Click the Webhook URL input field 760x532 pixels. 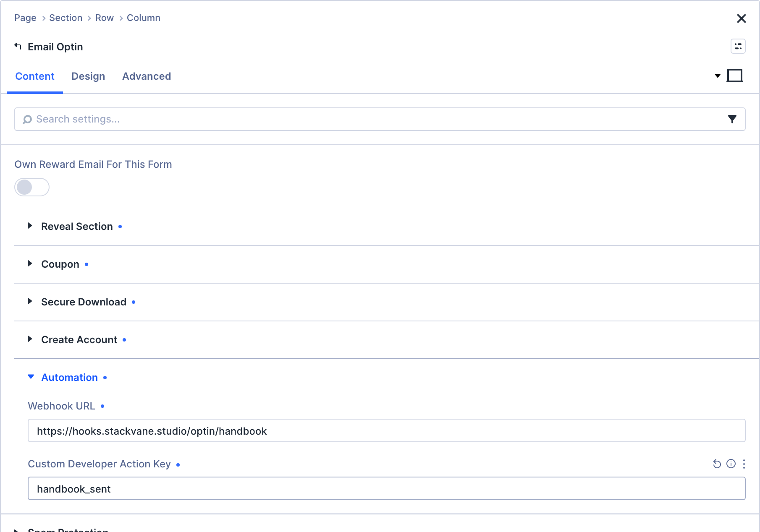[x=386, y=430]
